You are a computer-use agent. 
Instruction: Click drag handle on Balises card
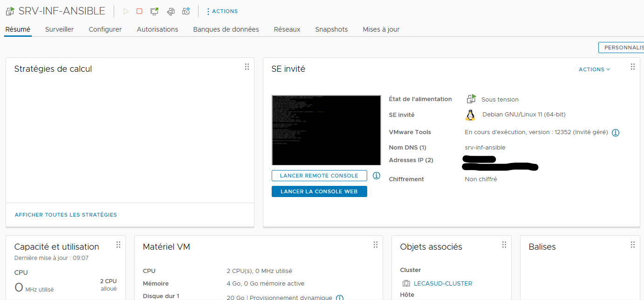pyautogui.click(x=633, y=245)
